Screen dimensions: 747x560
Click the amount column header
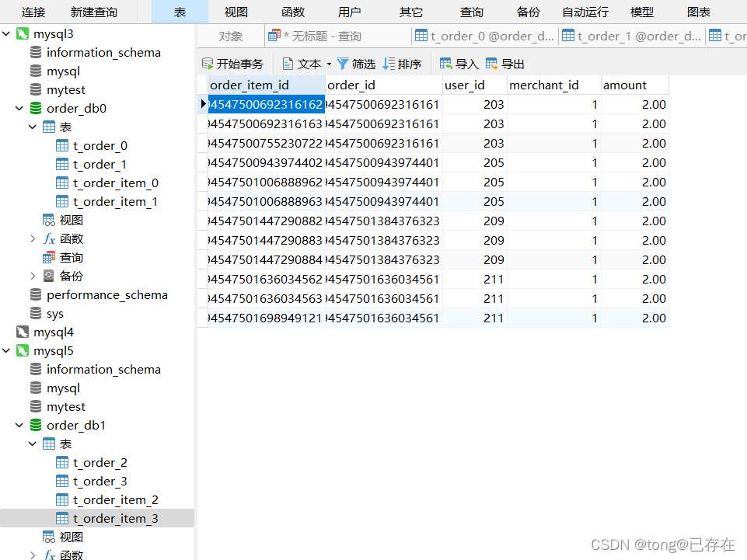coord(634,85)
